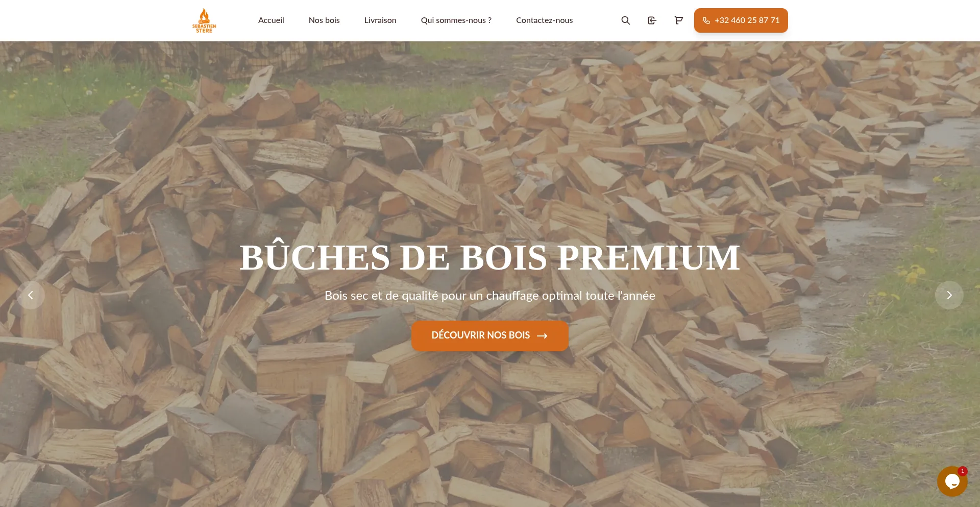Screen dimensions: 980x507
Task: Call +32 460 25 87 71 button
Action: 741,20
